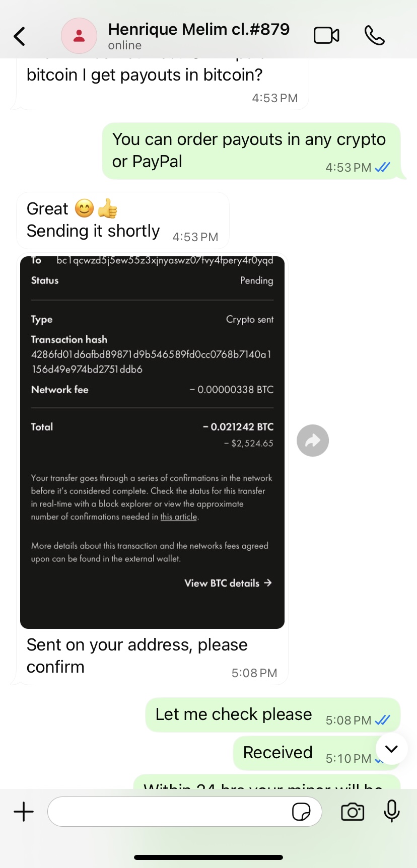Tap the "Received" message bubble
Screen dimensions: 417x868
pos(277,753)
